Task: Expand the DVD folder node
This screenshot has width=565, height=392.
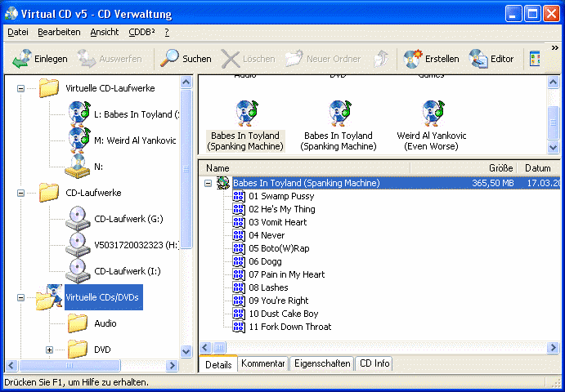Action: point(49,350)
